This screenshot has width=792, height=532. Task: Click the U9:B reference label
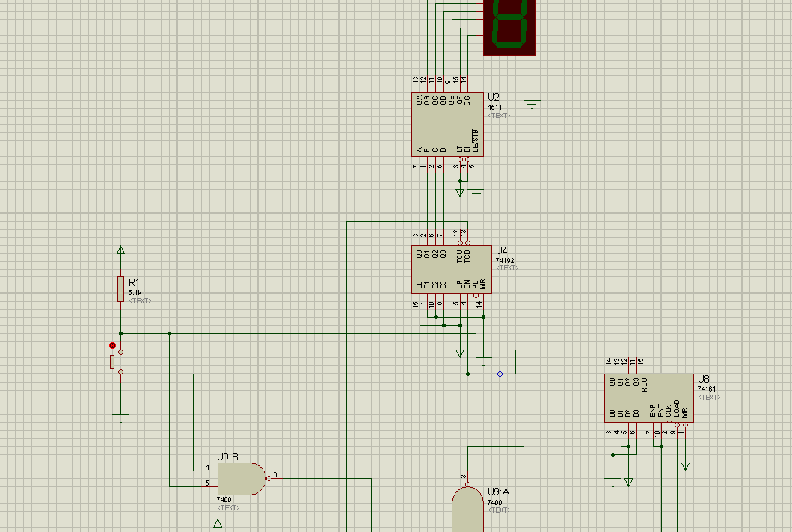(x=228, y=457)
